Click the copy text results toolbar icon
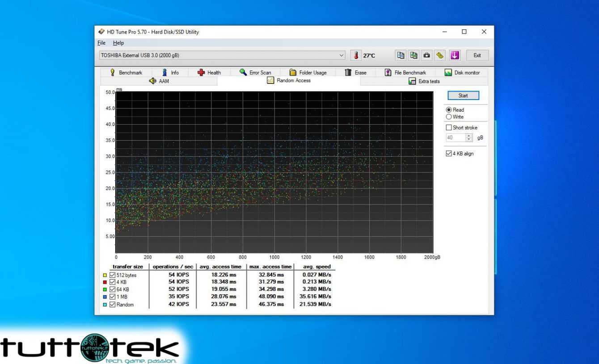This screenshot has height=364, width=599. point(401,55)
